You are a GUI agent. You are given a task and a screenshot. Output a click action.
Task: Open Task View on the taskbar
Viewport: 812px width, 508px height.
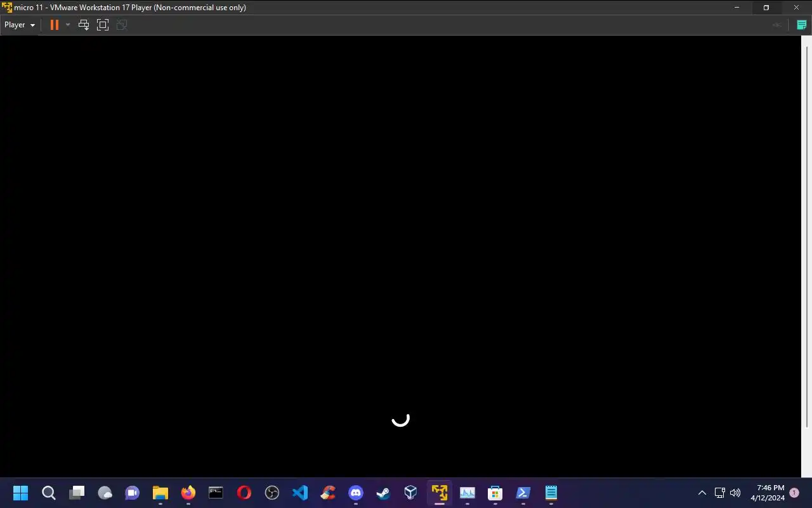click(77, 493)
